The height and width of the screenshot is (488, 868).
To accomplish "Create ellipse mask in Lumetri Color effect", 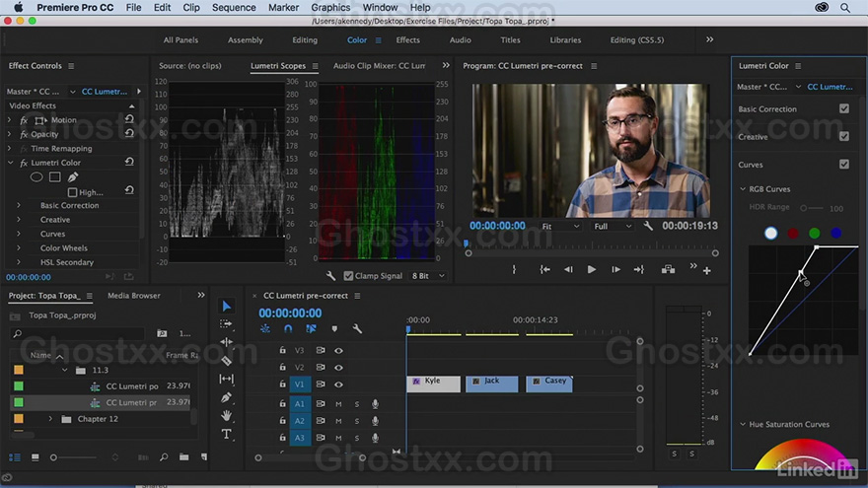I will coord(36,177).
